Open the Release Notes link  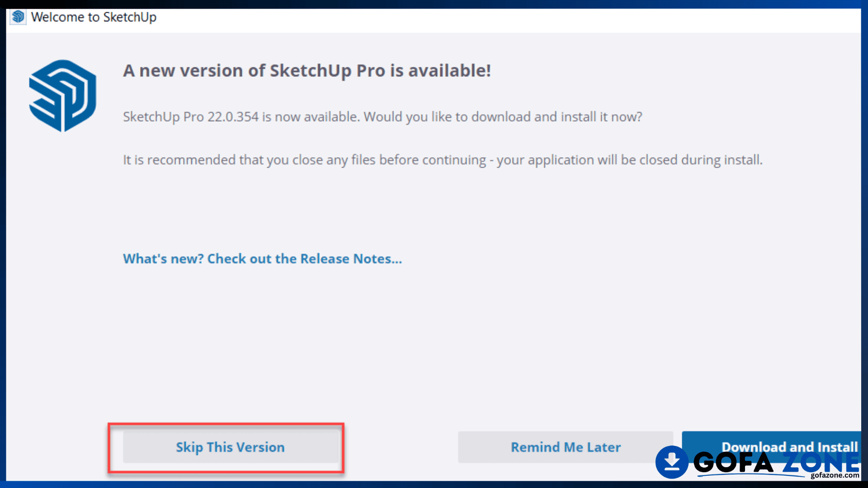point(262,258)
